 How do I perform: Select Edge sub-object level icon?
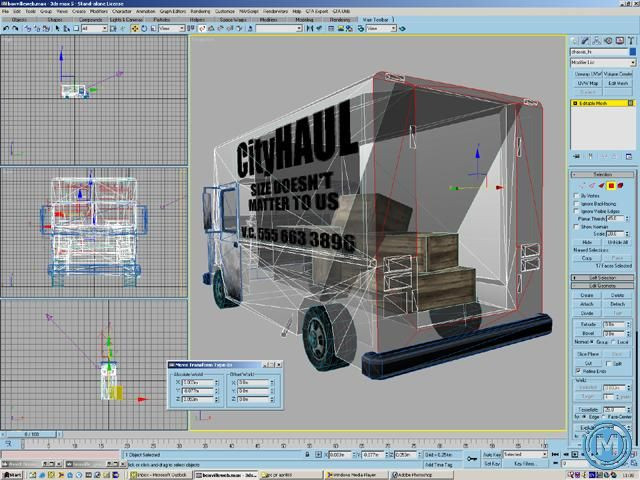point(593,186)
